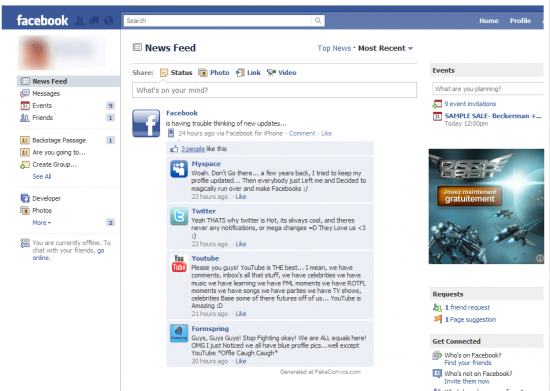The height and width of the screenshot is (391, 550).
Task: Like the Youtube comment
Action: point(241,314)
